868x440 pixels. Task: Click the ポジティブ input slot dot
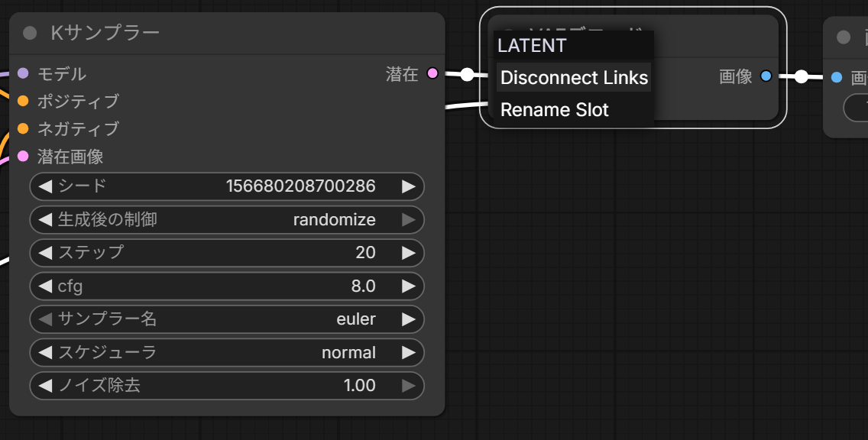tap(23, 101)
